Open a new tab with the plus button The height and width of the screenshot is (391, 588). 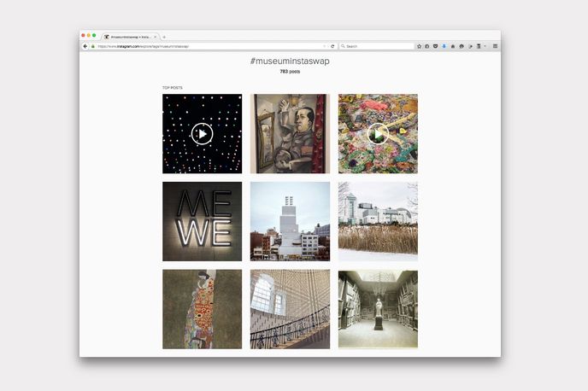pos(164,37)
